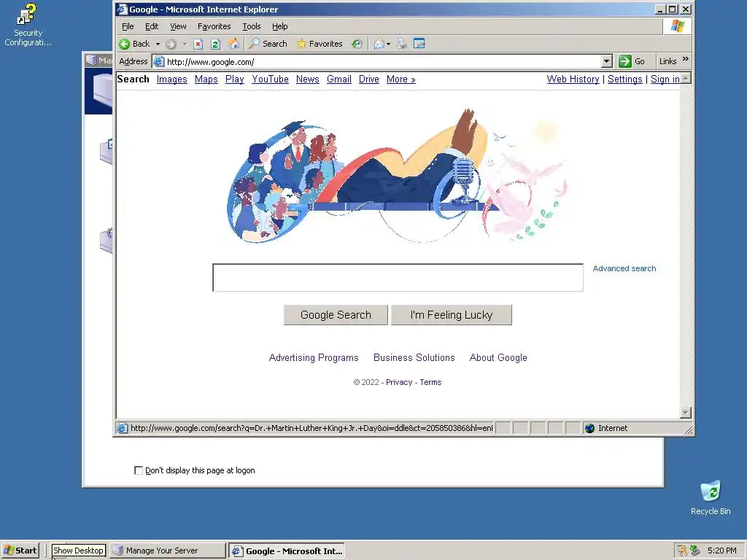Open About Google link
Screen dimensions: 747x560
[498, 357]
